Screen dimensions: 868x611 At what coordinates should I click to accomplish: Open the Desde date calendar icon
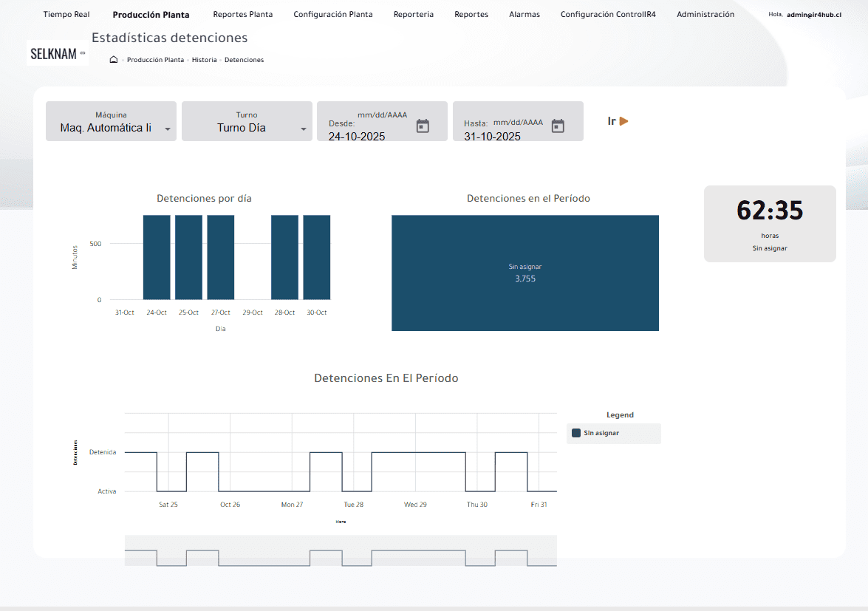tap(423, 126)
